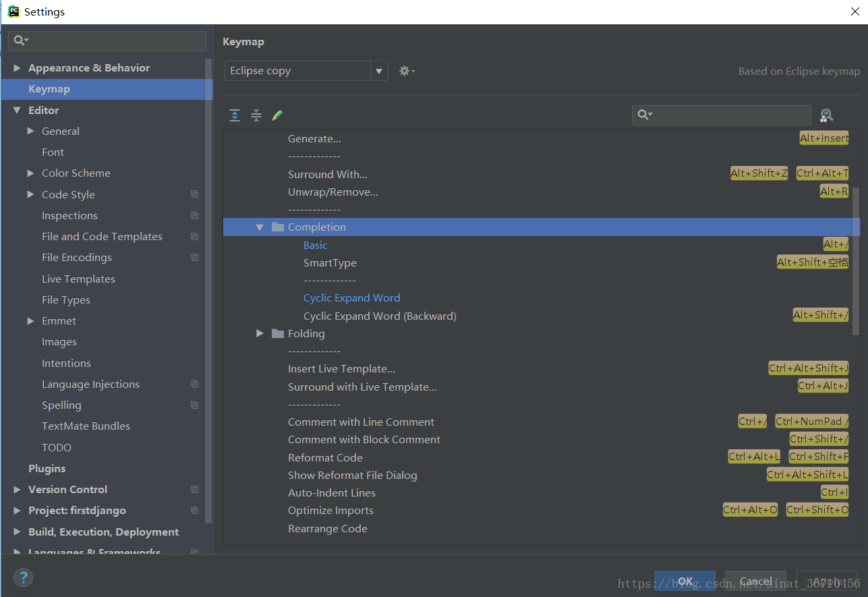The width and height of the screenshot is (868, 597).
Task: Expand the Color Scheme node
Action: click(30, 173)
